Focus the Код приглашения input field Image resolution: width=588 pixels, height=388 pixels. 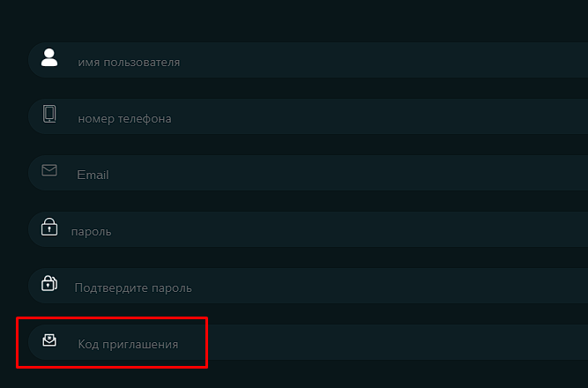[308, 342]
